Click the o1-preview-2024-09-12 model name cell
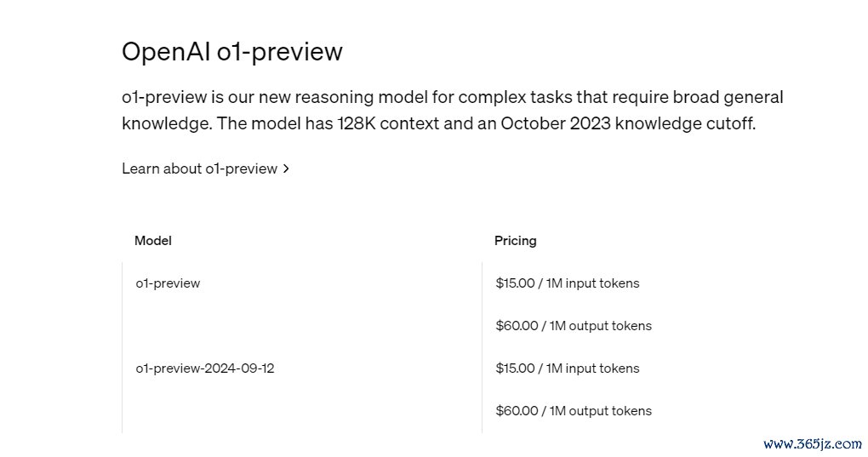The width and height of the screenshot is (868, 457). [x=205, y=368]
